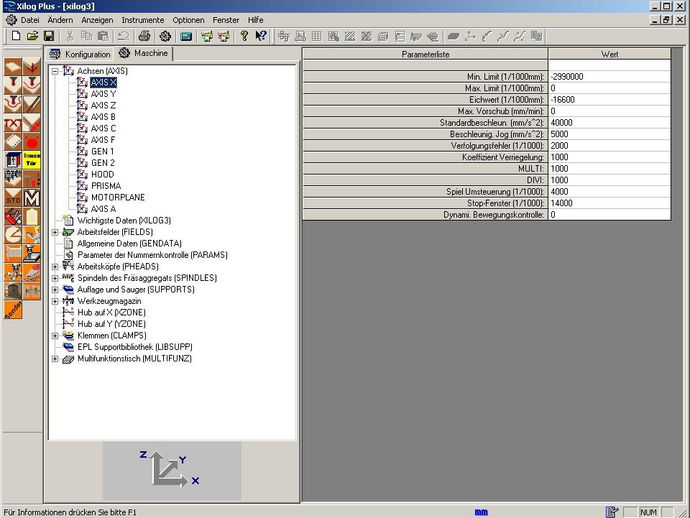Expand the Arbeitsfelder (FIELDS) node
Screen dimensions: 690x518
55,232
